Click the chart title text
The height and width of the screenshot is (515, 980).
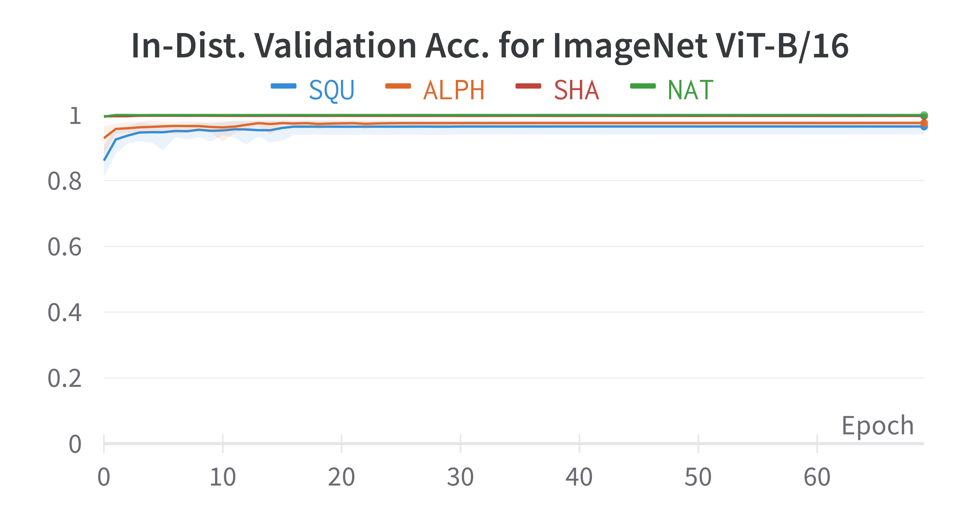point(490,46)
